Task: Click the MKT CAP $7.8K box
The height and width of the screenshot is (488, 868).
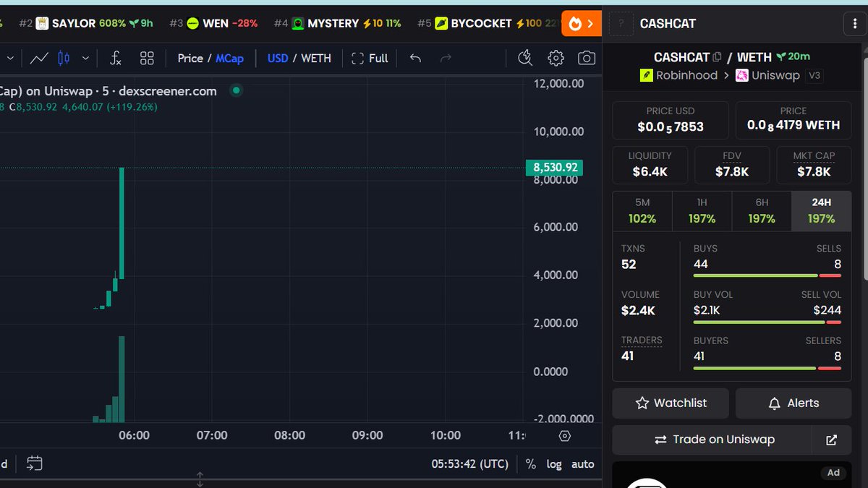Action: point(814,166)
